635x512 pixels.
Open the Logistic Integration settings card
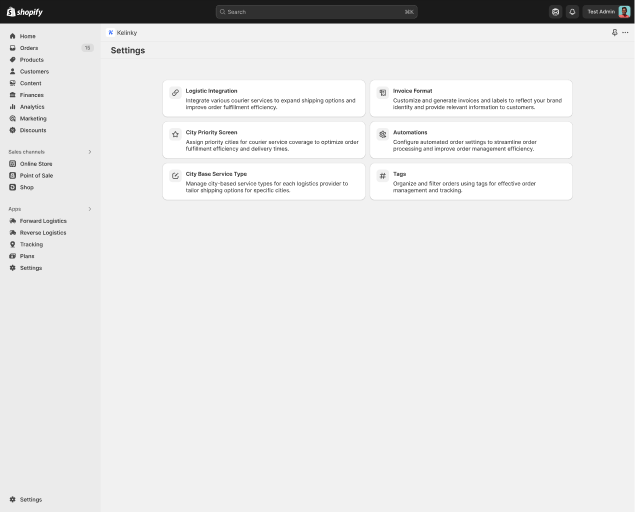[x=264, y=98]
